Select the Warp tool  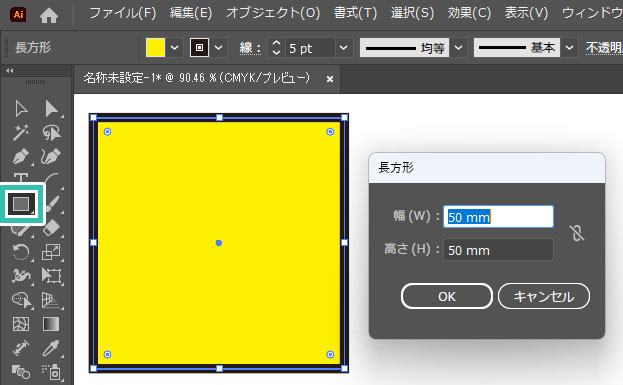(21, 276)
